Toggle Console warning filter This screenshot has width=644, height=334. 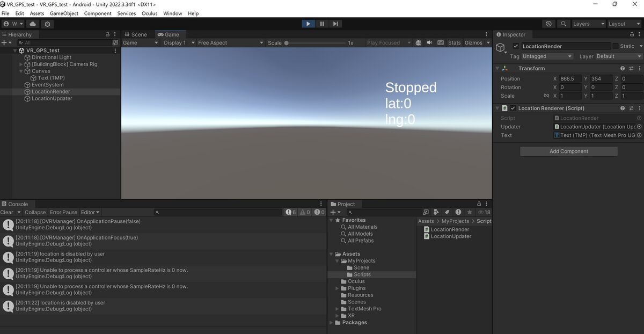coord(305,212)
